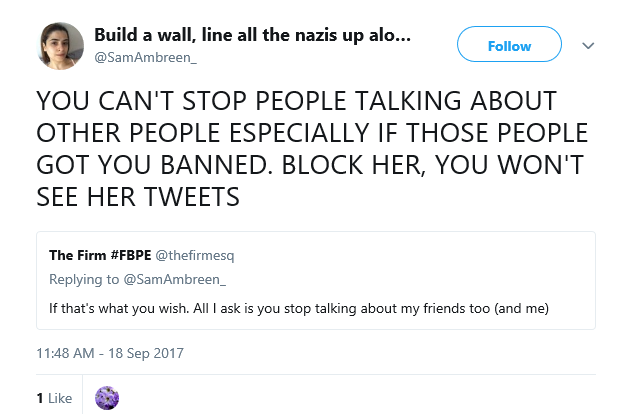Viewport: 633px width, 414px height.
Task: Open @SamAmbreen_ mention in Replying to line
Action: (174, 279)
